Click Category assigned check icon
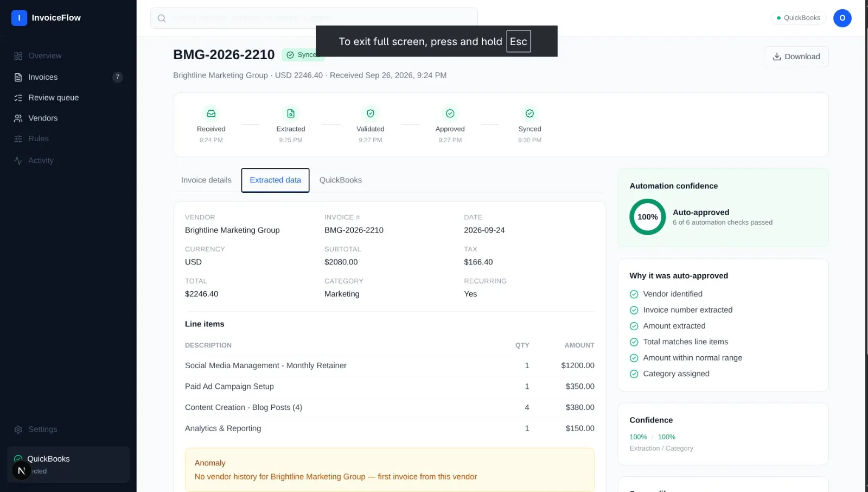The image size is (868, 492). click(634, 374)
